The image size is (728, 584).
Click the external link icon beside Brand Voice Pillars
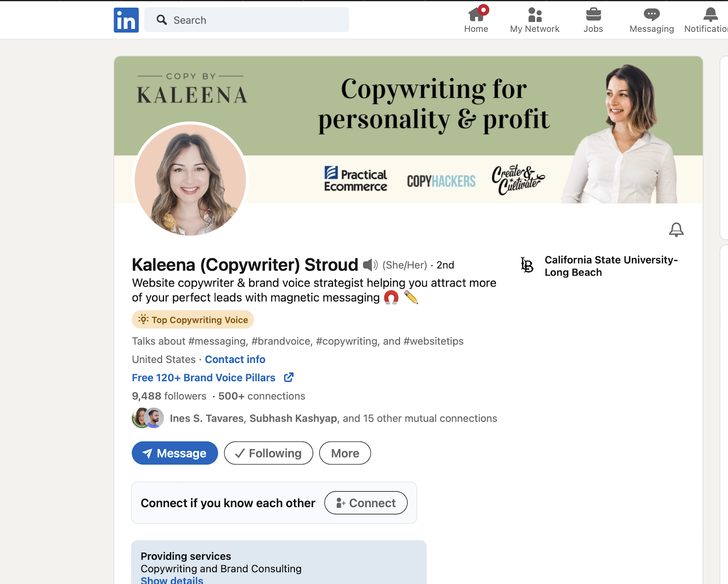pyautogui.click(x=289, y=378)
